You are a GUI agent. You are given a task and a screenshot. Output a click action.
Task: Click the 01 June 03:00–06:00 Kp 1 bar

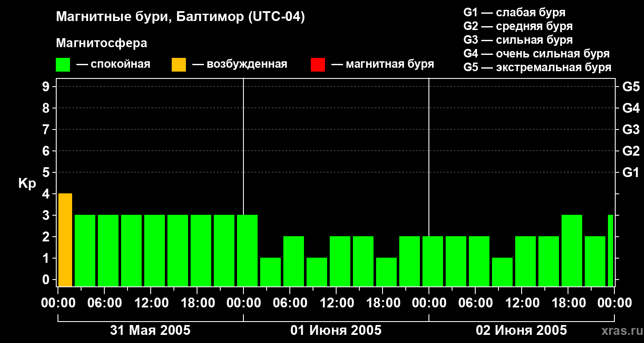[270, 272]
